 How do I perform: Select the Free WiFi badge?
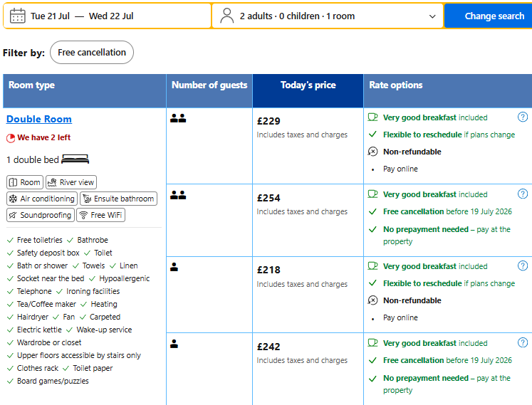click(x=100, y=215)
